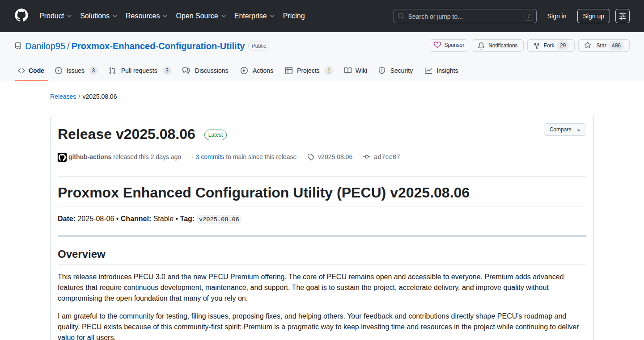
Task: Click the Issues count badge 3
Action: pos(93,71)
